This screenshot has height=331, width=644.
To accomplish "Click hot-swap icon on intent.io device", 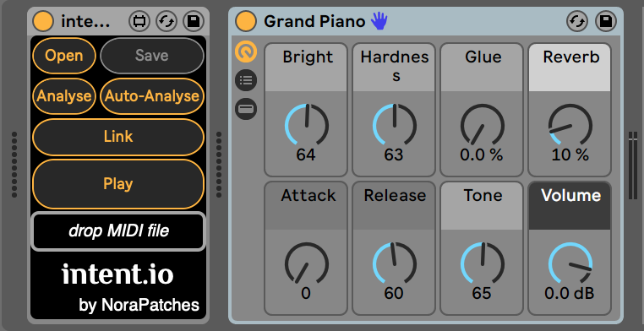I will (x=166, y=21).
